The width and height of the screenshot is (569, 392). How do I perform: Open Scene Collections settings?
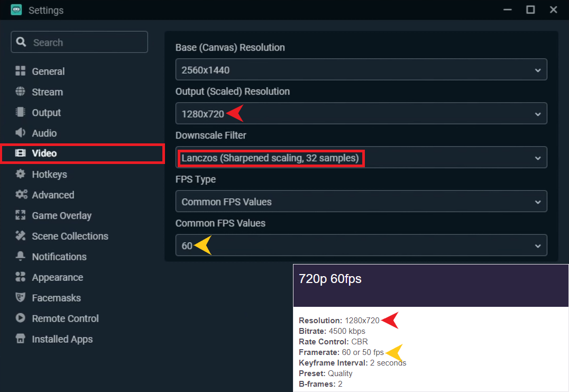pos(70,236)
